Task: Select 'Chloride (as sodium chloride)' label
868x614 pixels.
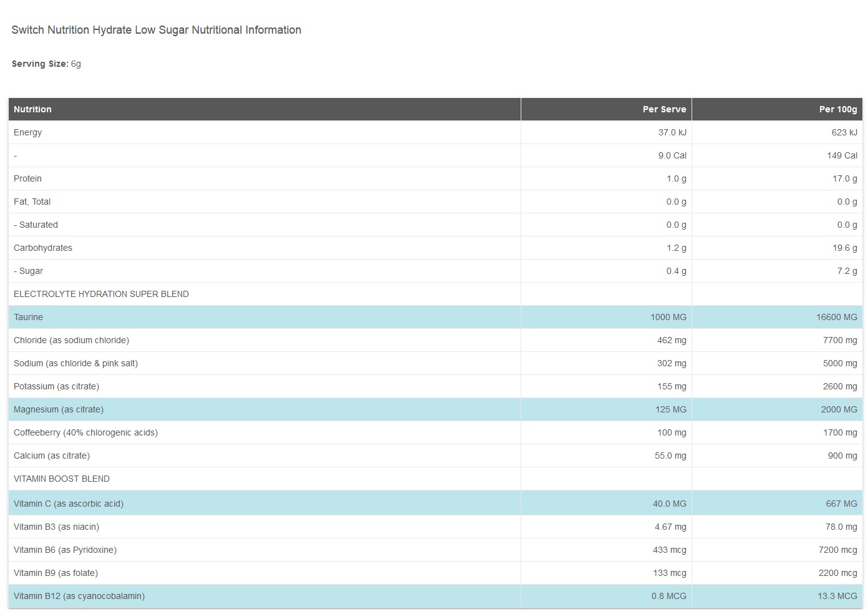Action: point(72,340)
